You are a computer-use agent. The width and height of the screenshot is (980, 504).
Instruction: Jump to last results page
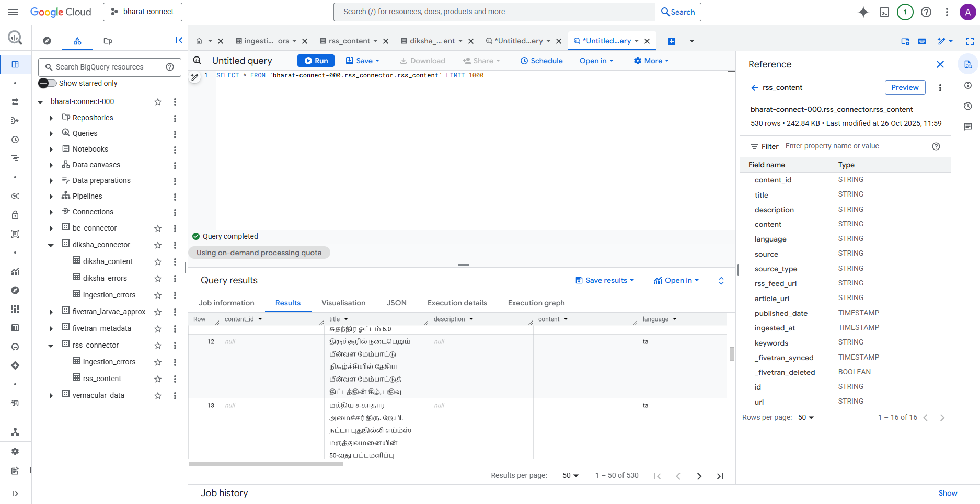click(720, 476)
